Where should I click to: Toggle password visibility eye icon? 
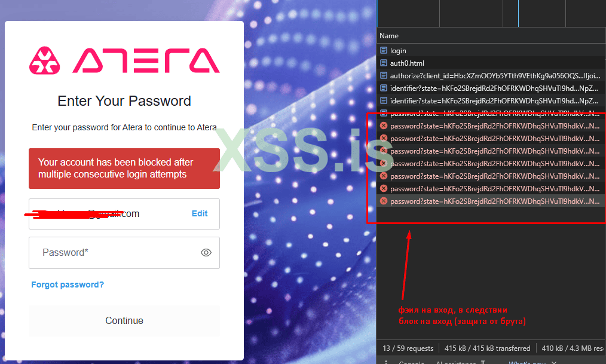206,253
